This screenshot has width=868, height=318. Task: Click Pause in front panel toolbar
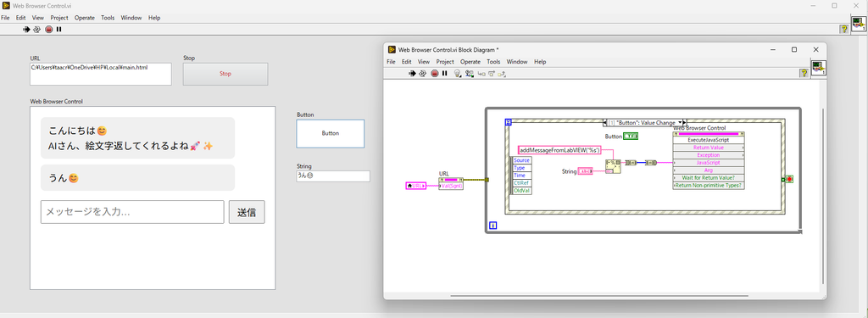click(x=58, y=30)
